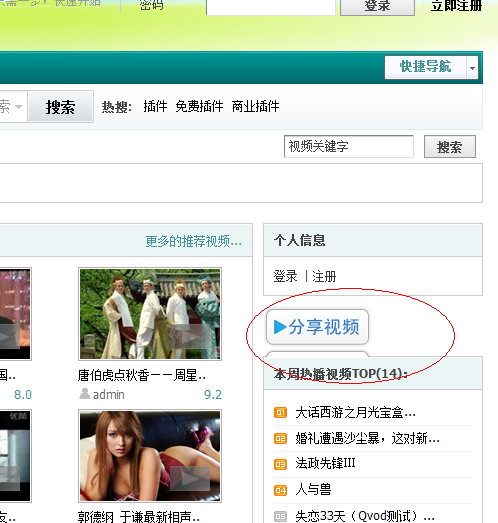Open the 唐伯虎点秋香 video thumbnail
Image resolution: width=498 pixels, height=523 pixels.
tap(150, 314)
